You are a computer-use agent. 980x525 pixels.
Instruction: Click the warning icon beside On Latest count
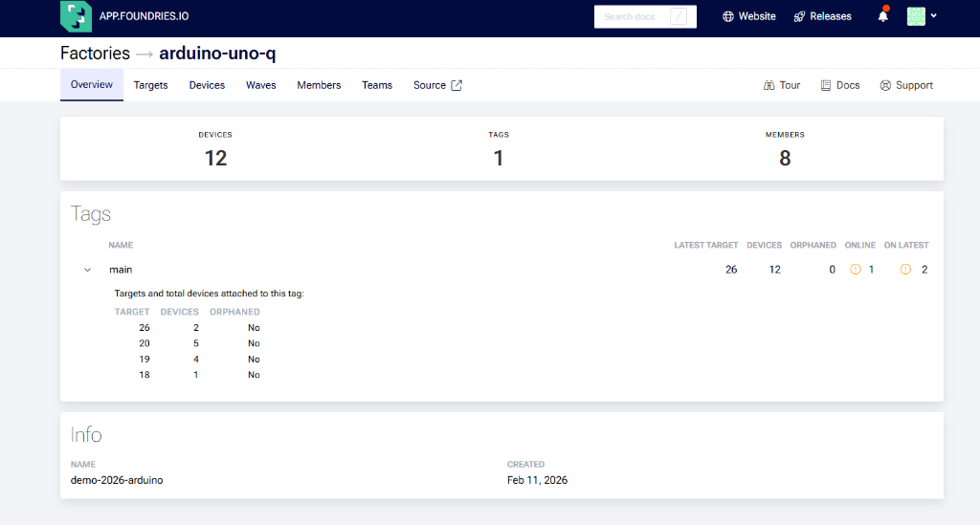coord(905,269)
